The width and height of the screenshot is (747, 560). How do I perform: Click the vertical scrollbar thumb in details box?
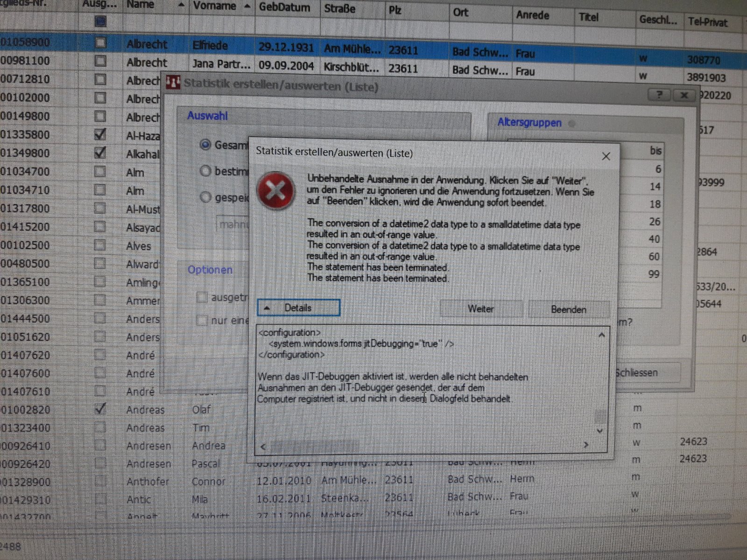click(x=600, y=415)
